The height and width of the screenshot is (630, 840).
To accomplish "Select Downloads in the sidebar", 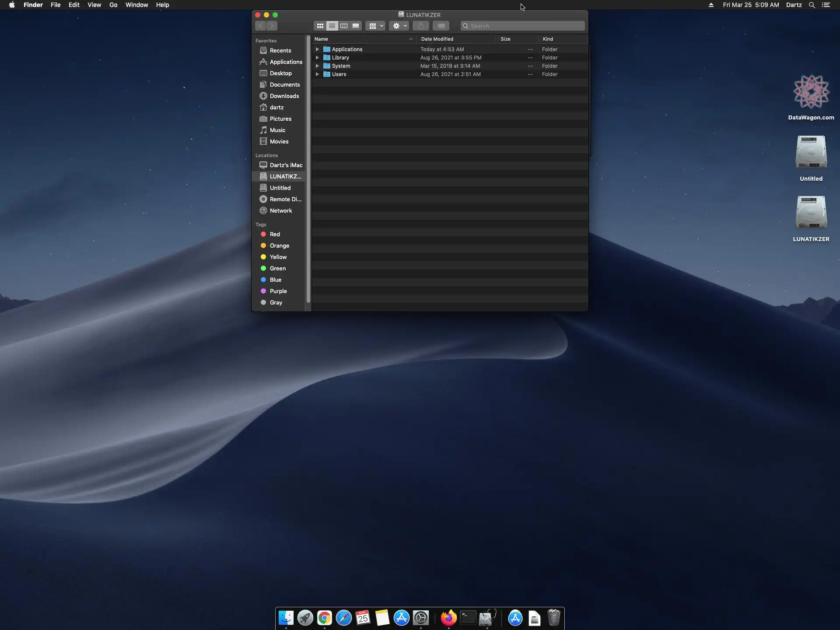I will 284,96.
